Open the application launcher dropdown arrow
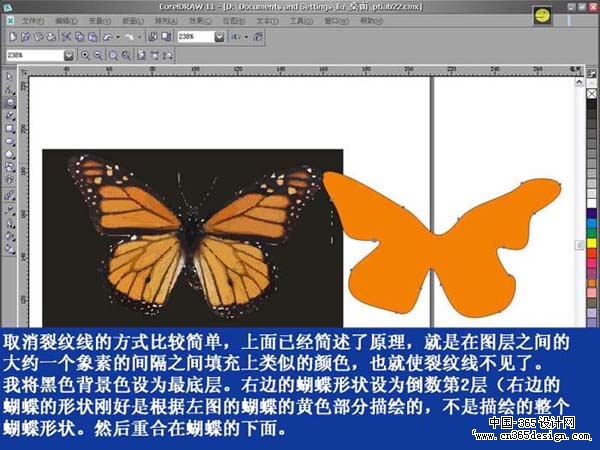600x450 pixels. [x=246, y=37]
